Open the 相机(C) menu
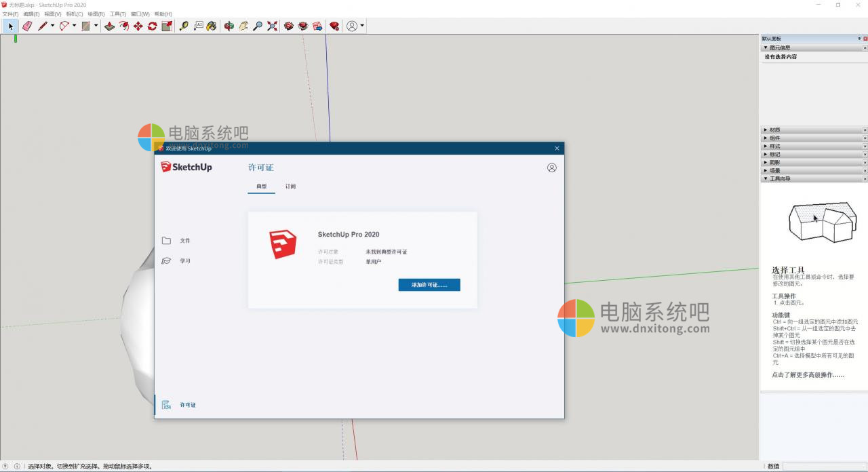 click(75, 14)
